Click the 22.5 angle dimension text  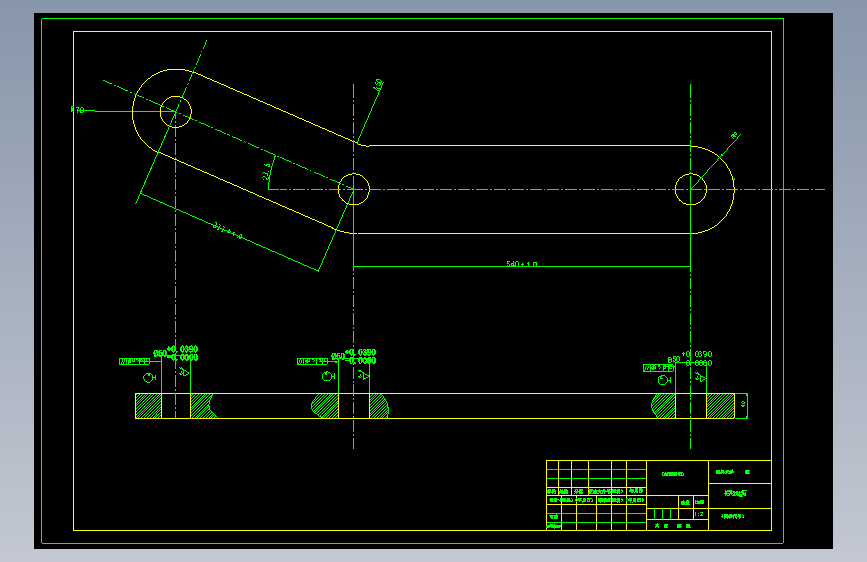(x=267, y=172)
